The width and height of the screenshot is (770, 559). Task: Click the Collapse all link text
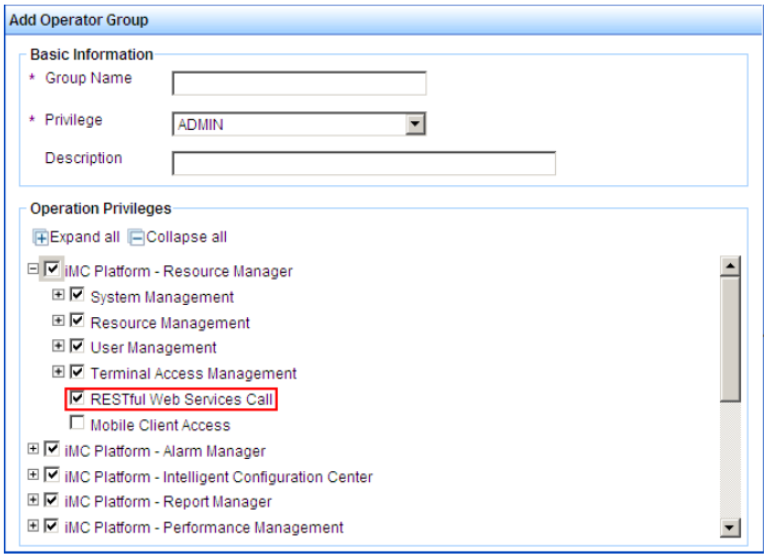click(187, 237)
